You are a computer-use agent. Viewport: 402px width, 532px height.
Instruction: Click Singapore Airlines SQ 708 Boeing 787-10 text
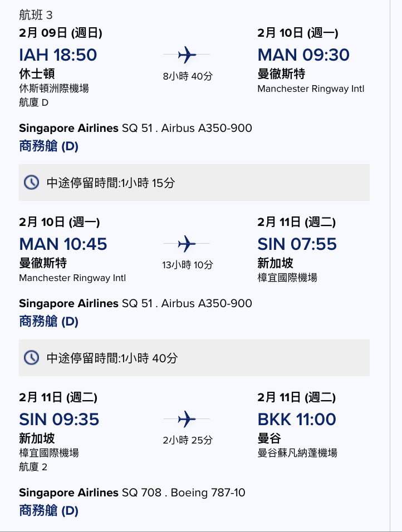[132, 492]
